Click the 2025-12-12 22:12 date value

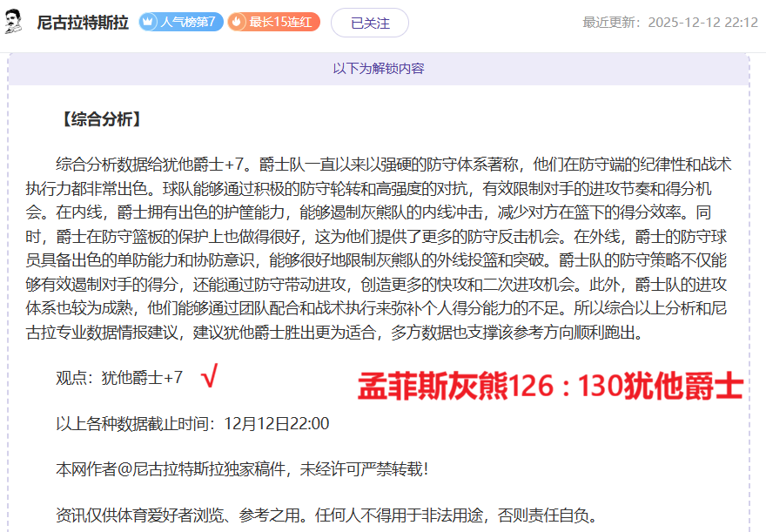click(703, 23)
